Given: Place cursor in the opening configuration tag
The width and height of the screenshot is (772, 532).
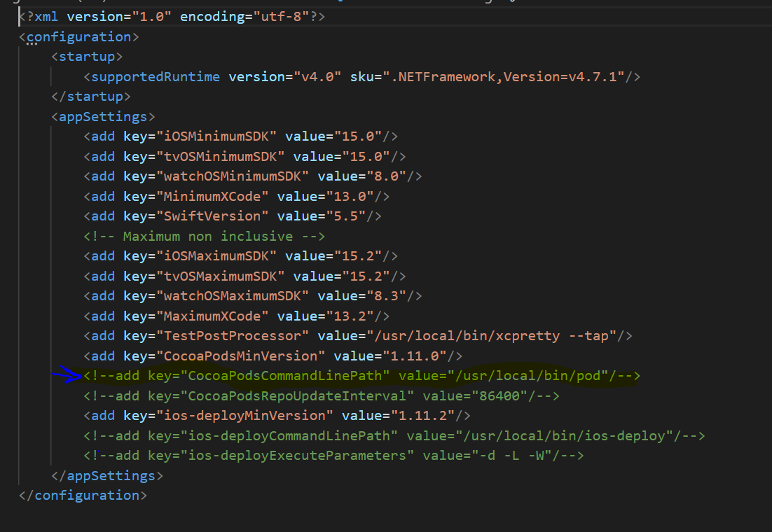Looking at the screenshot, I should [x=78, y=36].
